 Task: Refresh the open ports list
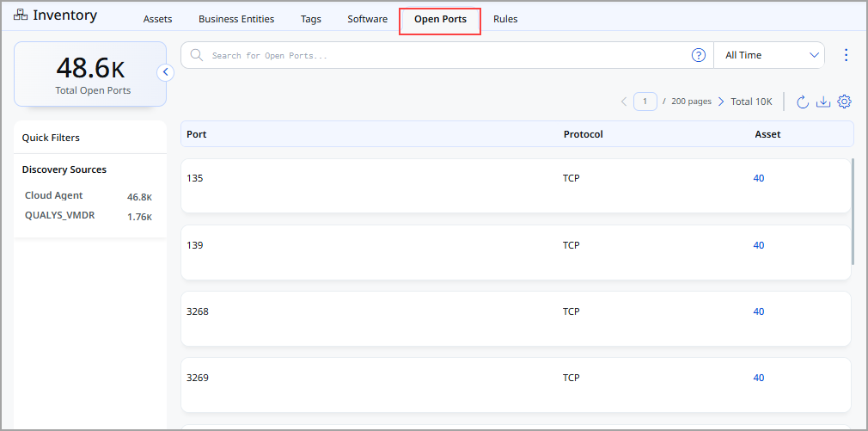(802, 102)
